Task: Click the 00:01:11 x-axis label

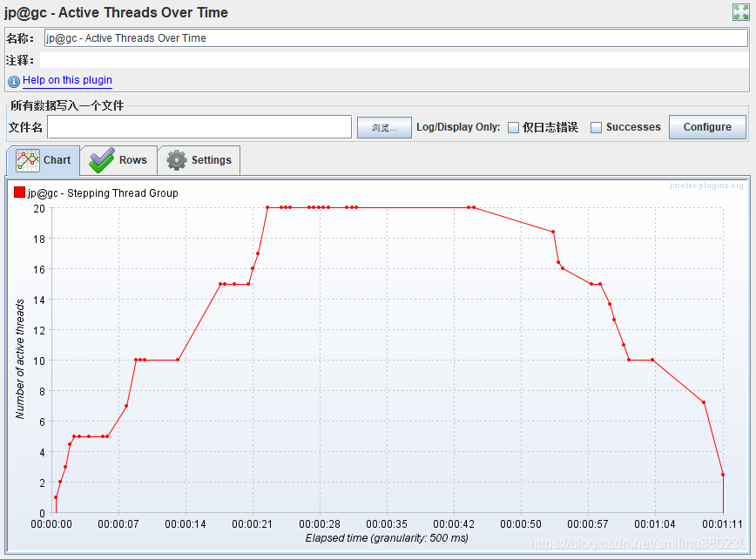Action: (722, 523)
